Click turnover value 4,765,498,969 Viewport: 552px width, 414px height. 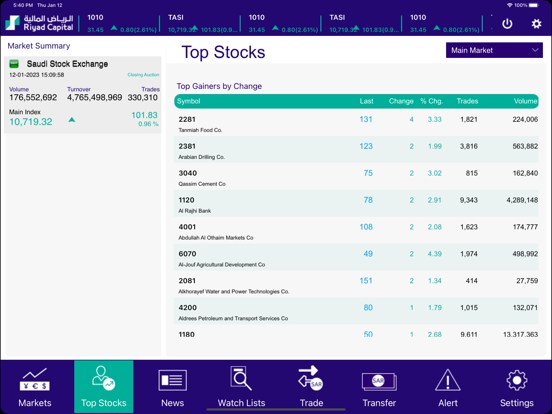[94, 98]
